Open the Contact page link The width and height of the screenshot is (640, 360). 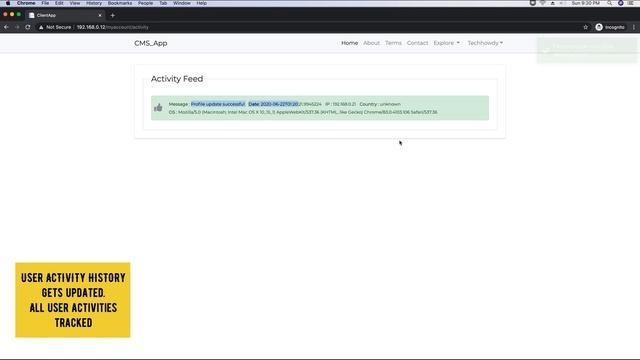tap(417, 43)
